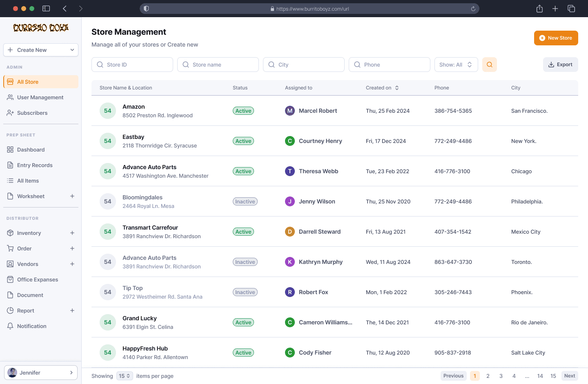
Task: Click the 54 badge for Amazon store
Action: pos(108,111)
